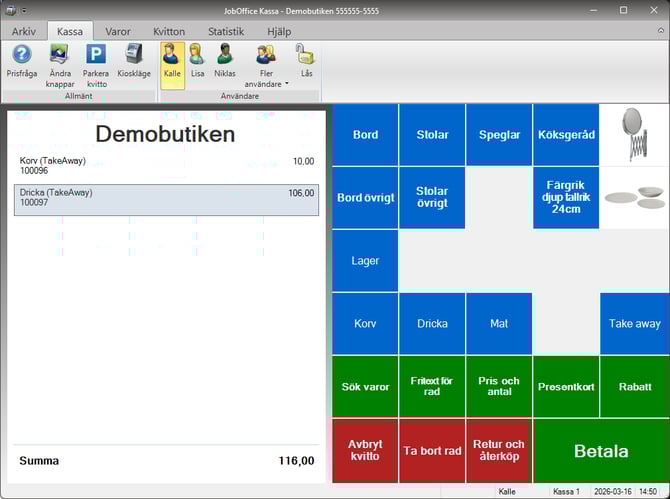Open Ändra knappar in the ribbon
This screenshot has height=499, width=670.
[x=59, y=55]
